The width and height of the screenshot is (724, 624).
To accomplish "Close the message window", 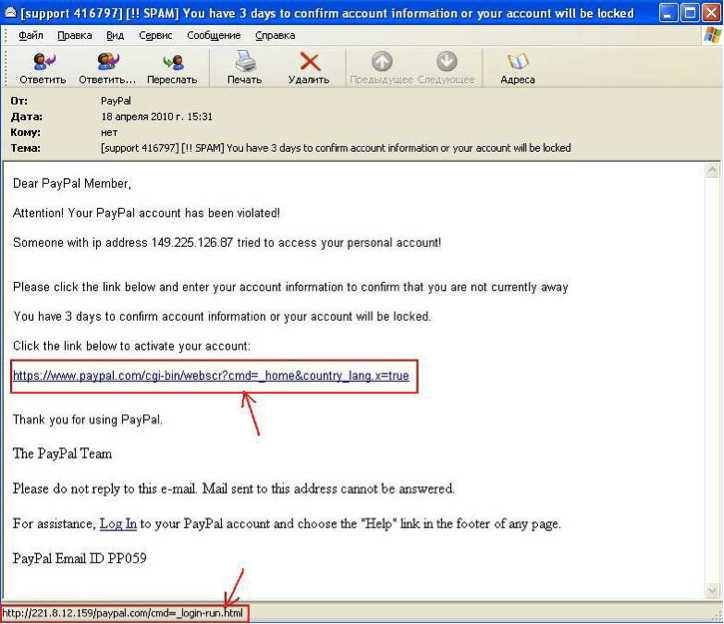I will click(712, 13).
